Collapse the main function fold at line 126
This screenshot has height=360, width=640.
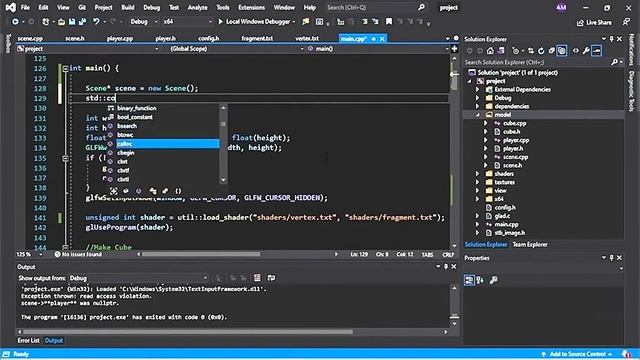[x=65, y=69]
